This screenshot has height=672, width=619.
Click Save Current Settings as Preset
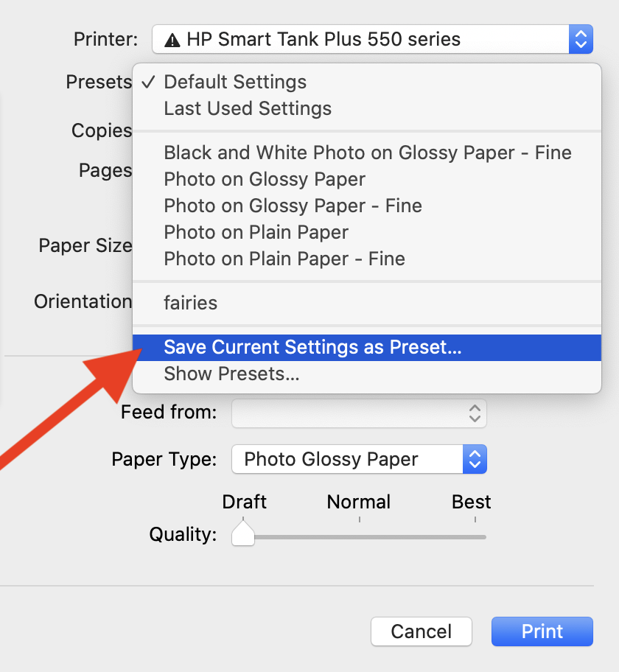tap(312, 347)
